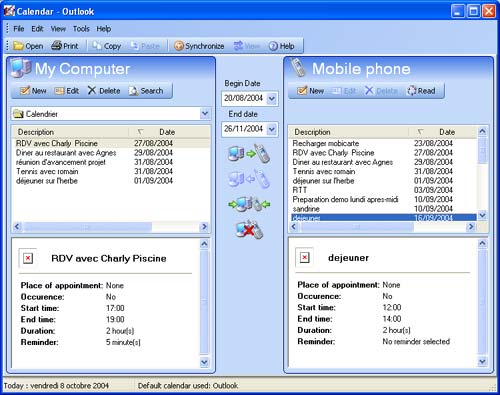Click Search in My Computer panel
The height and width of the screenshot is (395, 500).
(146, 91)
